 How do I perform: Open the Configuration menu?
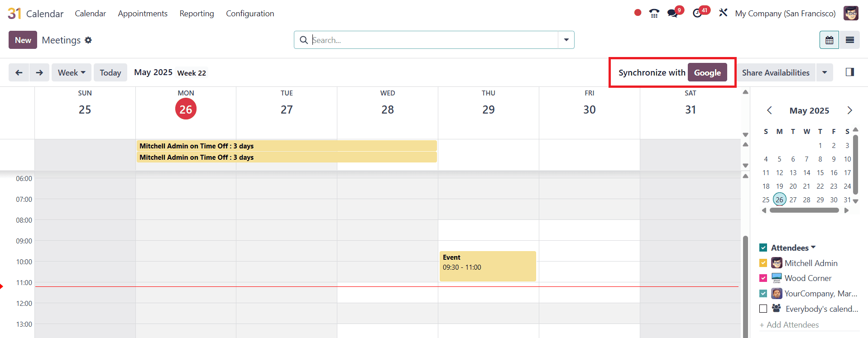pyautogui.click(x=250, y=14)
